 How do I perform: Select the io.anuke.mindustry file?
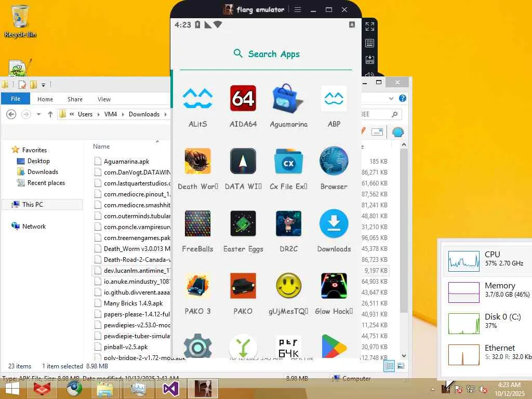click(x=137, y=282)
